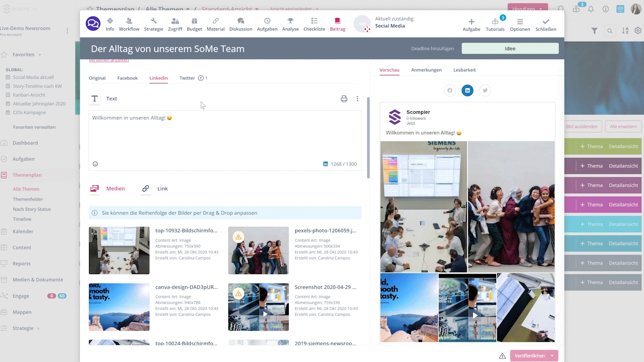Screen dimensions: 644x362
Task: Click the print icon in Text section
Action: [x=344, y=99]
